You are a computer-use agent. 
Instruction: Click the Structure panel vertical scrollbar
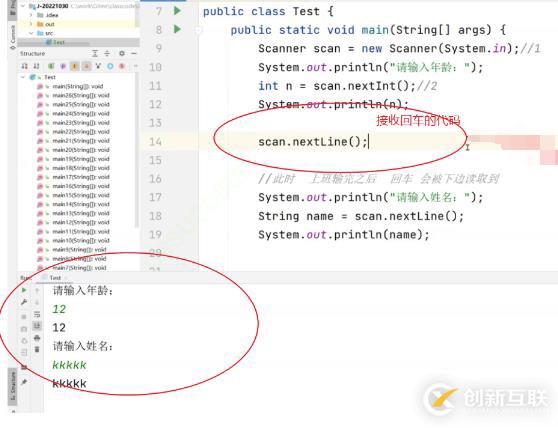point(137,149)
